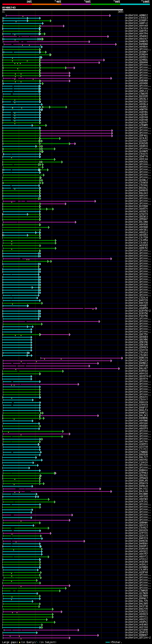Select the UniRef100_P49756 entry
The image size is (152, 644).
coord(136,316)
